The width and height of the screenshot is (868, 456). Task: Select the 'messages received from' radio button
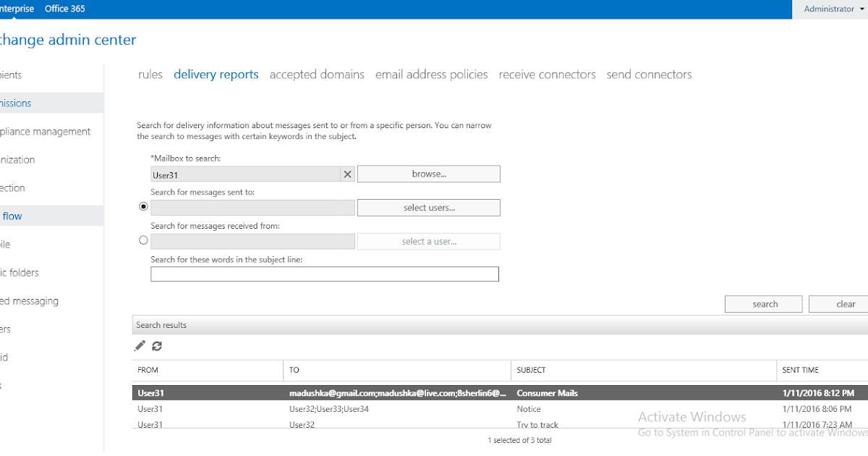click(x=143, y=240)
